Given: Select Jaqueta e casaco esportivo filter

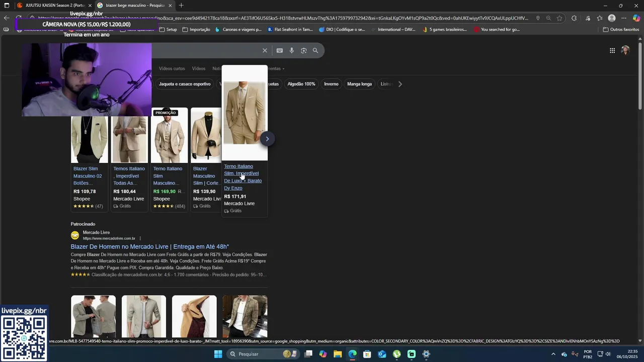Looking at the screenshot, I should click(x=185, y=84).
